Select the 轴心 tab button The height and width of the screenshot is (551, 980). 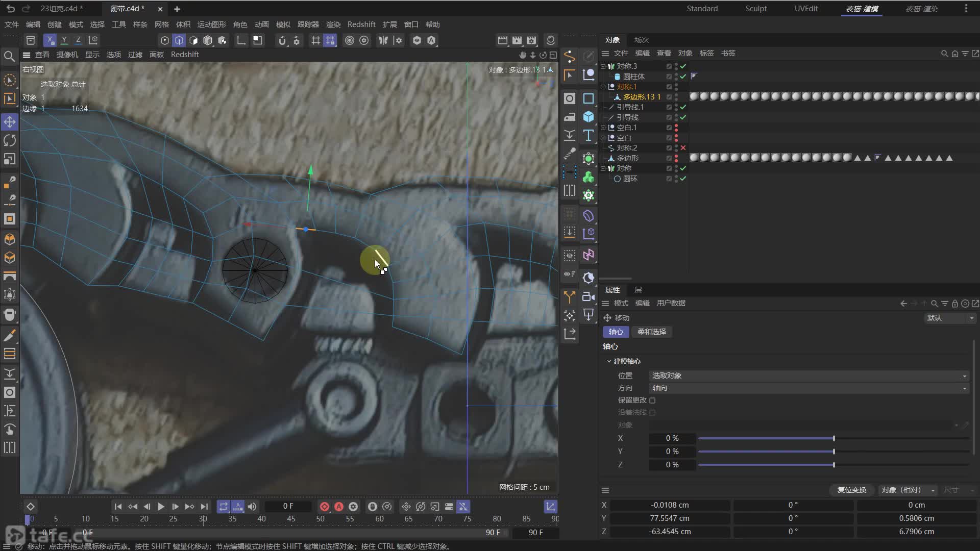point(616,332)
